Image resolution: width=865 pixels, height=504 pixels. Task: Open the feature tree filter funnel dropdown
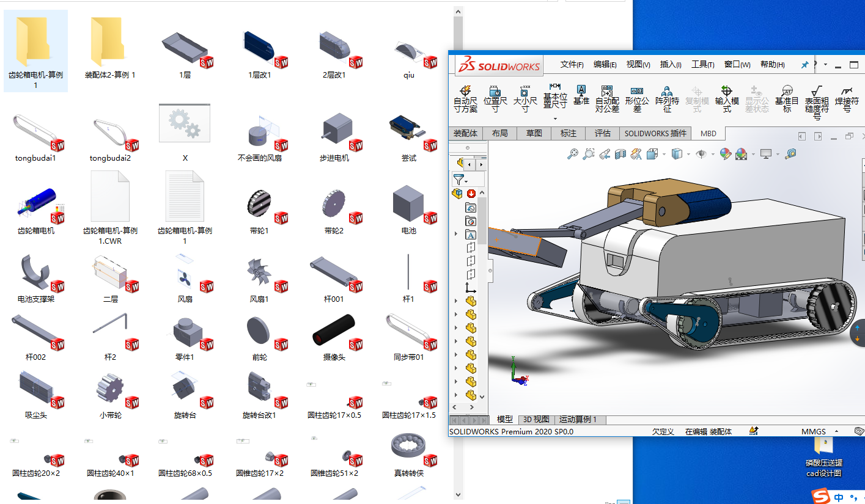[x=460, y=180]
